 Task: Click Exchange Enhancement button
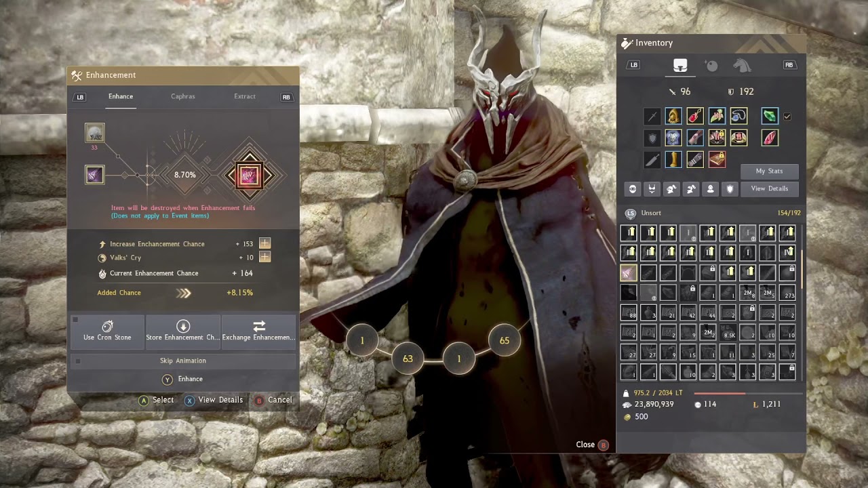pyautogui.click(x=258, y=331)
